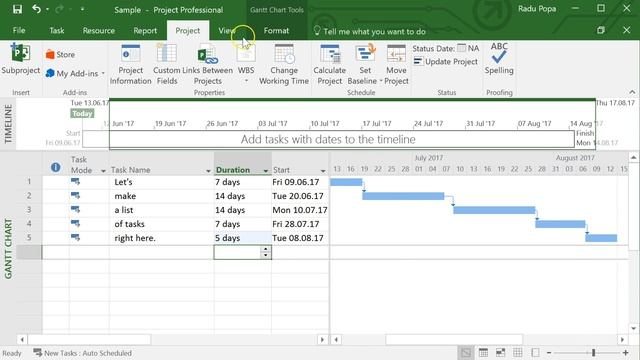Click Links Between Projects

[x=208, y=64]
